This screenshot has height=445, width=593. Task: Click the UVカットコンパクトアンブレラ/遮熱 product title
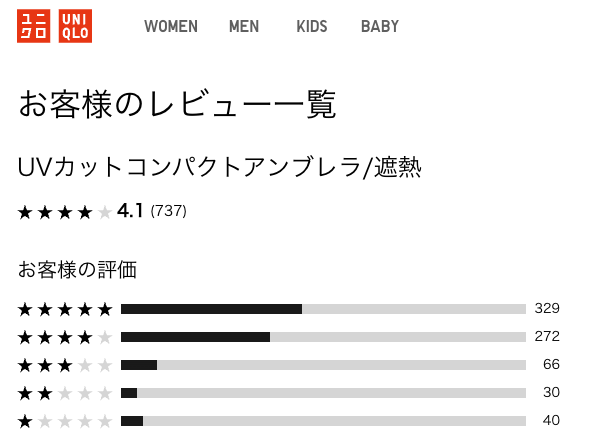point(219,167)
